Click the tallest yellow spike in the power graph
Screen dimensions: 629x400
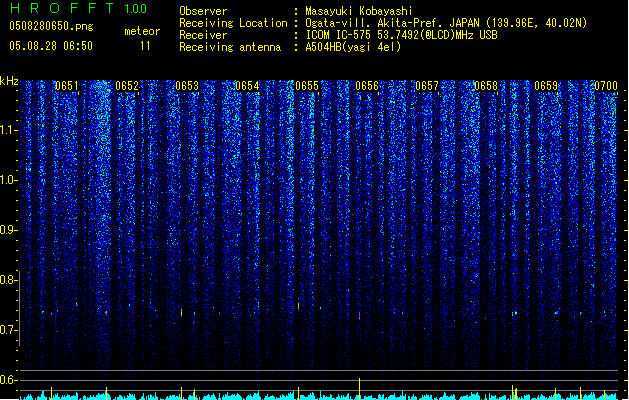(359, 389)
